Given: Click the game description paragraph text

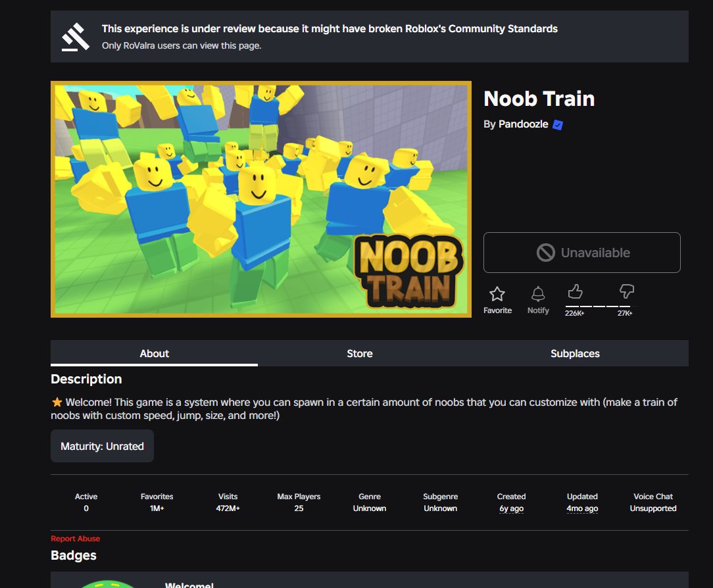Looking at the screenshot, I should click(364, 409).
